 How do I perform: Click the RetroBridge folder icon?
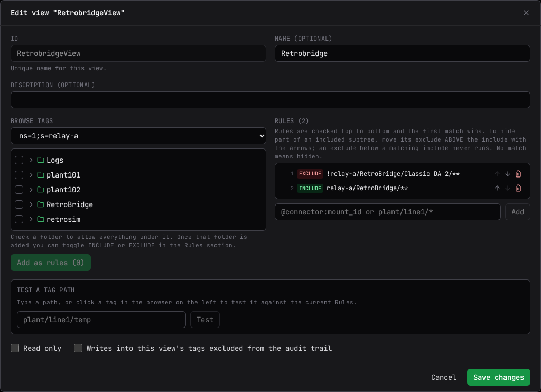click(x=40, y=204)
